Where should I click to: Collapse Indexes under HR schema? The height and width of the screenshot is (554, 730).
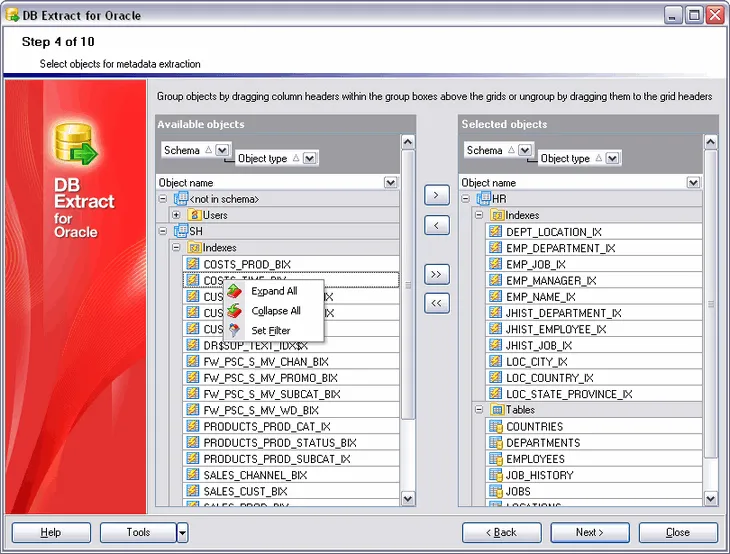[x=479, y=215]
